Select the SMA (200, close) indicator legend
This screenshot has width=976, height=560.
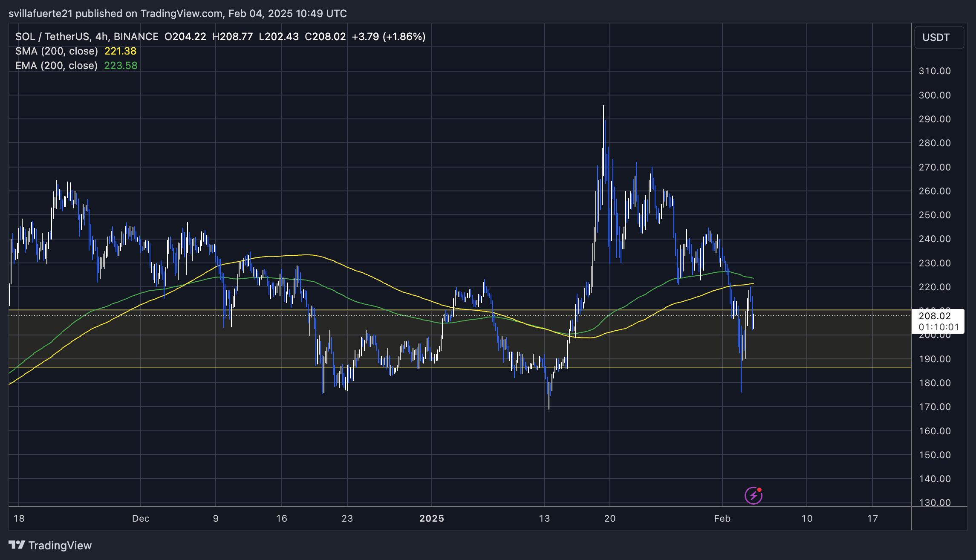point(57,51)
